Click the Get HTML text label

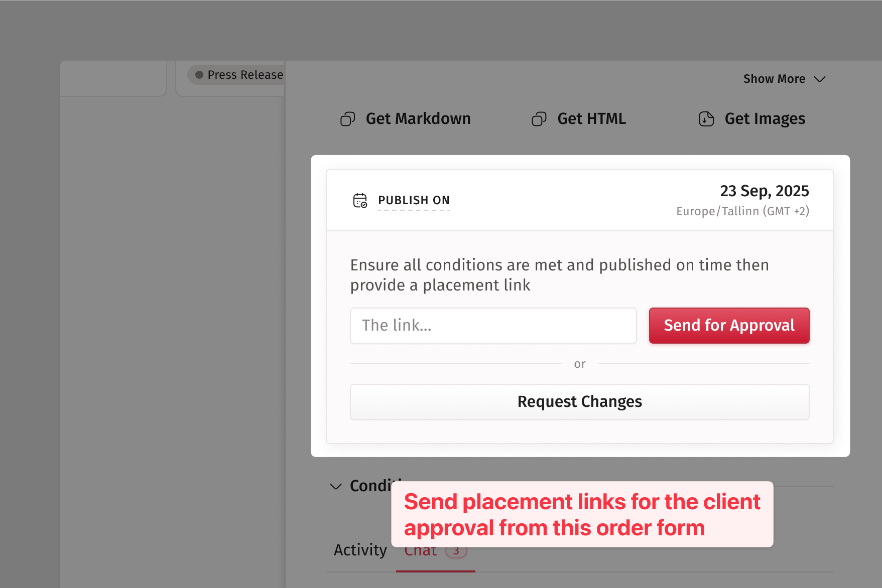(x=591, y=119)
